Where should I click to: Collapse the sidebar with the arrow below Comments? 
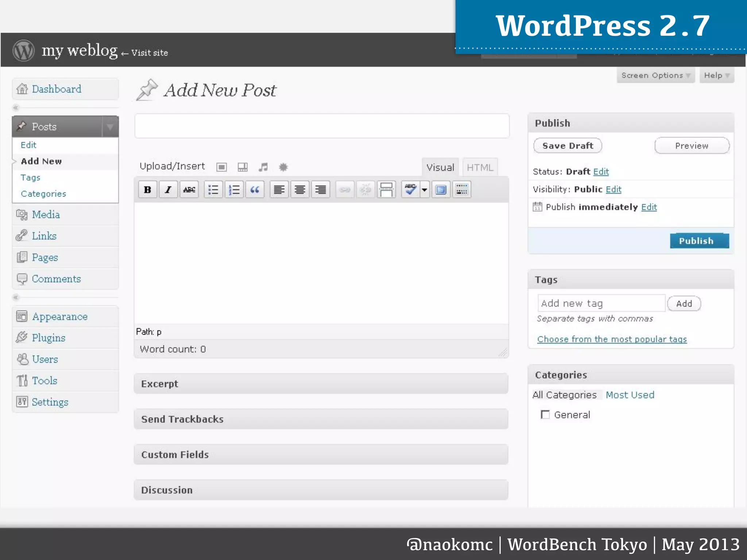(x=16, y=297)
